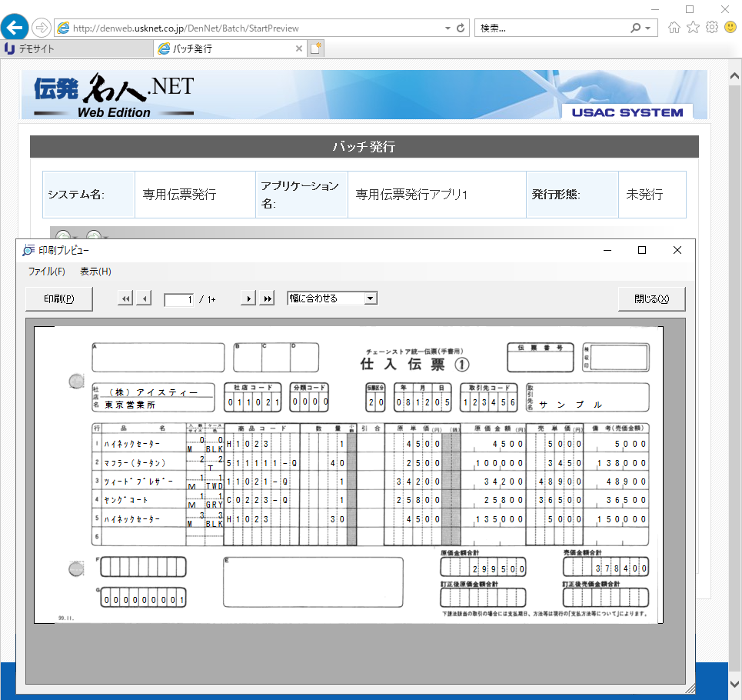Click the smiley feedback icon

pos(730,28)
